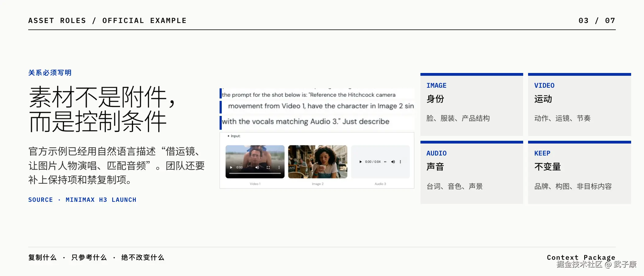Viewport: 644px width, 276px height.
Task: Click the 'Image 2' caption
Action: coord(318,184)
